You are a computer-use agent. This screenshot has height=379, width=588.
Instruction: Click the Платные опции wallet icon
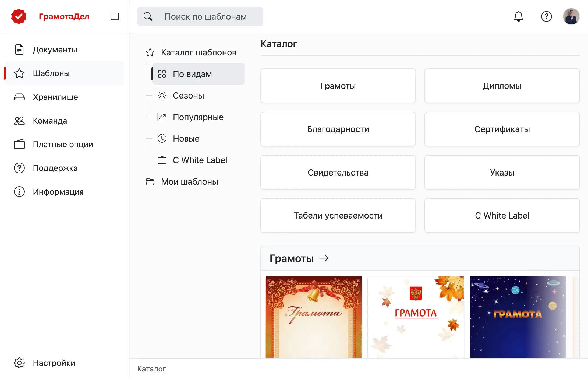click(19, 144)
